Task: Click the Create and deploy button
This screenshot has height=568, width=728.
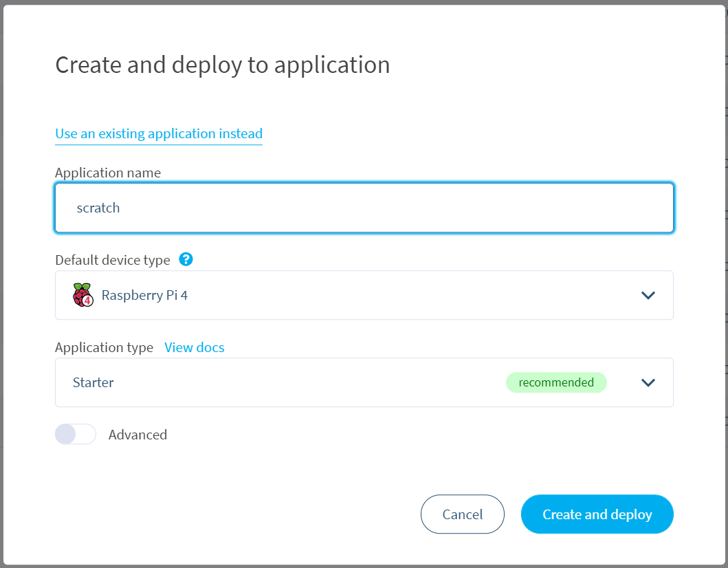Action: tap(597, 514)
